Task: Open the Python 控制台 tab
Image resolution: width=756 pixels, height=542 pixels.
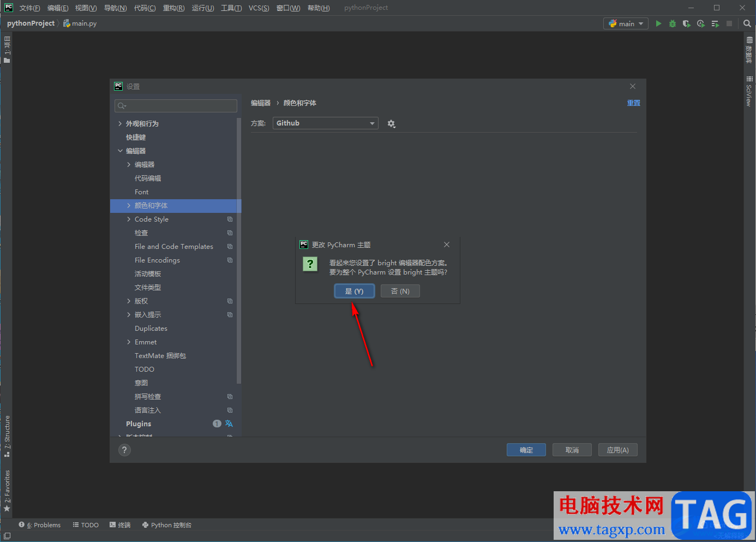Action: point(167,525)
